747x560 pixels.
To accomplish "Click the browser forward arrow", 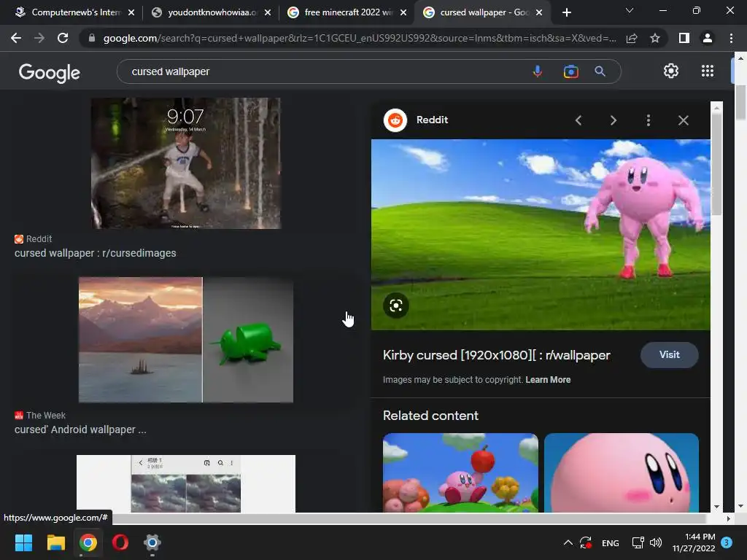I will [x=39, y=38].
